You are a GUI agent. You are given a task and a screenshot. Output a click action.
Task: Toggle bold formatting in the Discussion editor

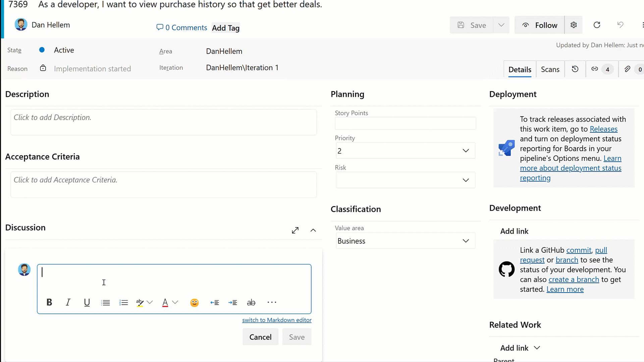pos(49,302)
